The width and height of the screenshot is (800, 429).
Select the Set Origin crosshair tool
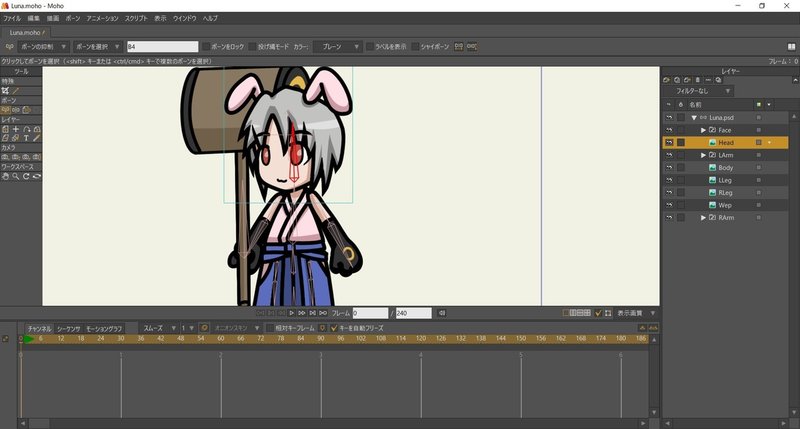[x=16, y=129]
